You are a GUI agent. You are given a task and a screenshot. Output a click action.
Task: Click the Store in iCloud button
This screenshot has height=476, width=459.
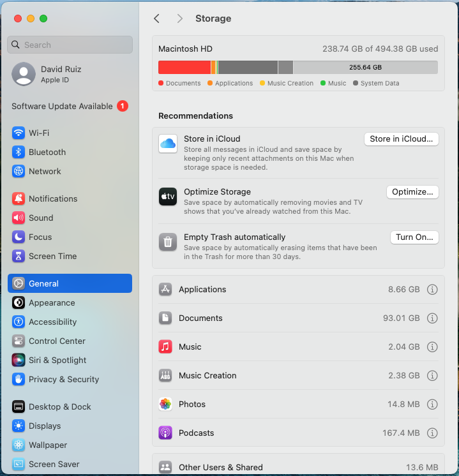[x=401, y=139]
